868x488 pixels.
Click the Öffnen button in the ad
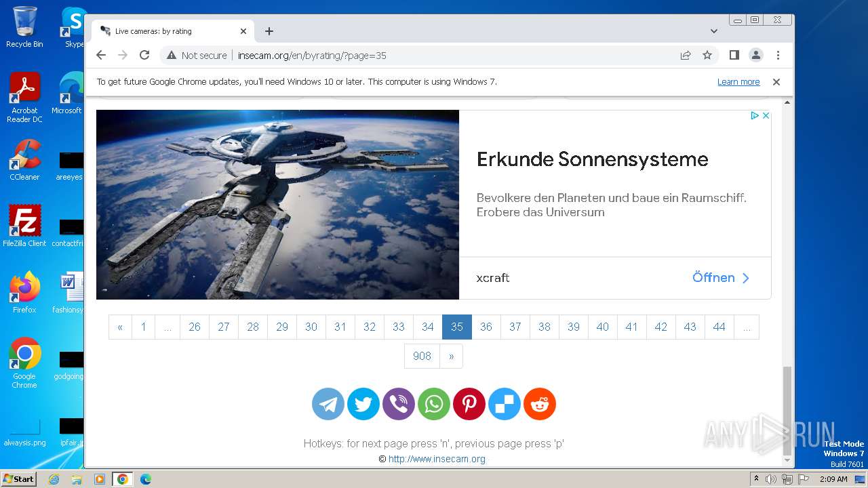(x=721, y=278)
